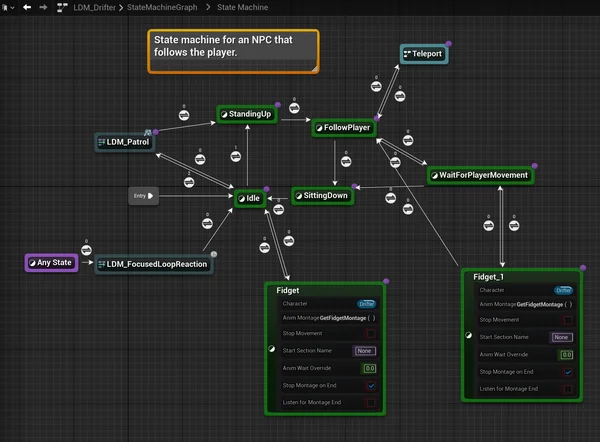The height and width of the screenshot is (442, 600).
Task: Click the Drifter character pill in Fidget_1
Action: pos(563,290)
